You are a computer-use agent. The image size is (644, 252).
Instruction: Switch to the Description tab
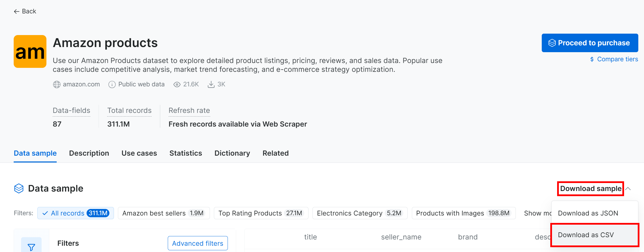tap(89, 153)
